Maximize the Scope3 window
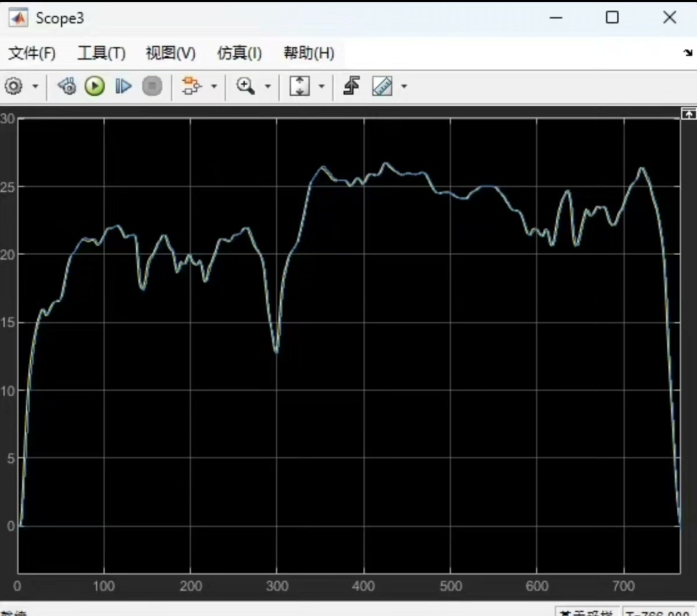The height and width of the screenshot is (616, 697). coord(612,17)
